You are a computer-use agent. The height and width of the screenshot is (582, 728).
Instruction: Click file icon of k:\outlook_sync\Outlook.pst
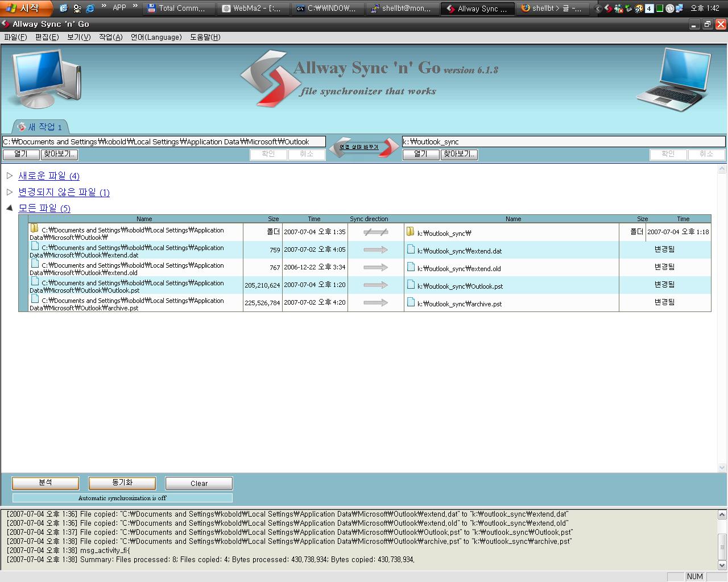[411, 284]
